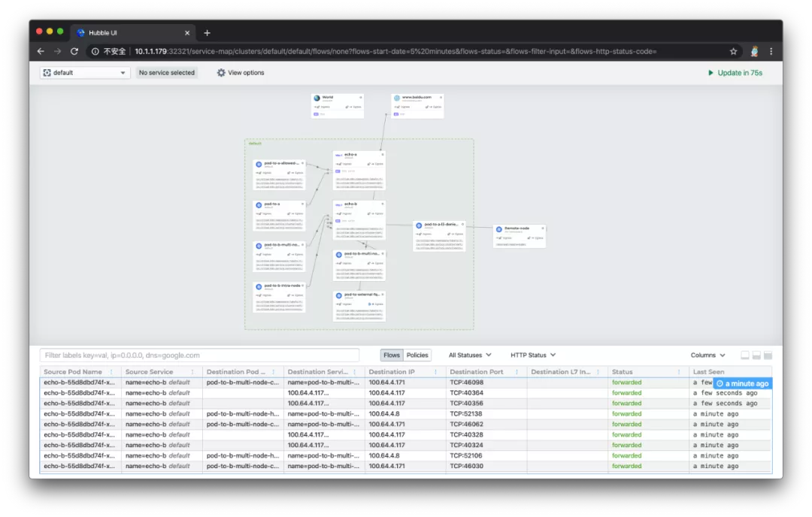Click the pod-to-a card Kubernetes icon
The height and width of the screenshot is (517, 812).
(259, 205)
